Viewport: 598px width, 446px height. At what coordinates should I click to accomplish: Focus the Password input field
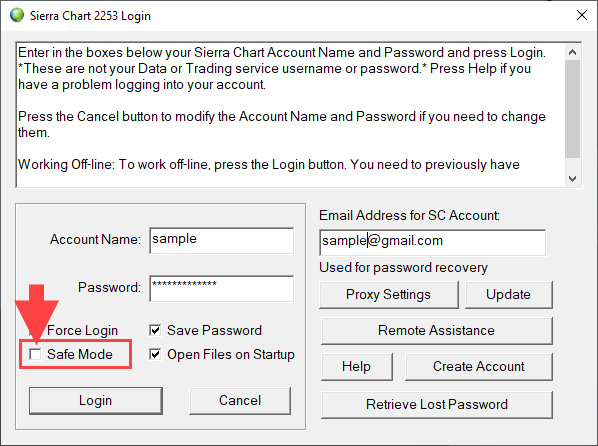[x=222, y=288]
